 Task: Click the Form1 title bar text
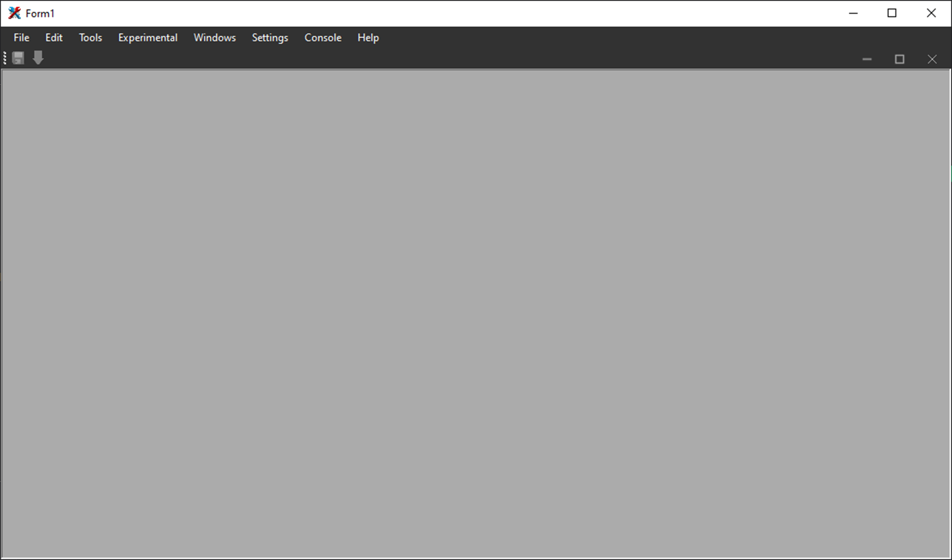[x=40, y=13]
